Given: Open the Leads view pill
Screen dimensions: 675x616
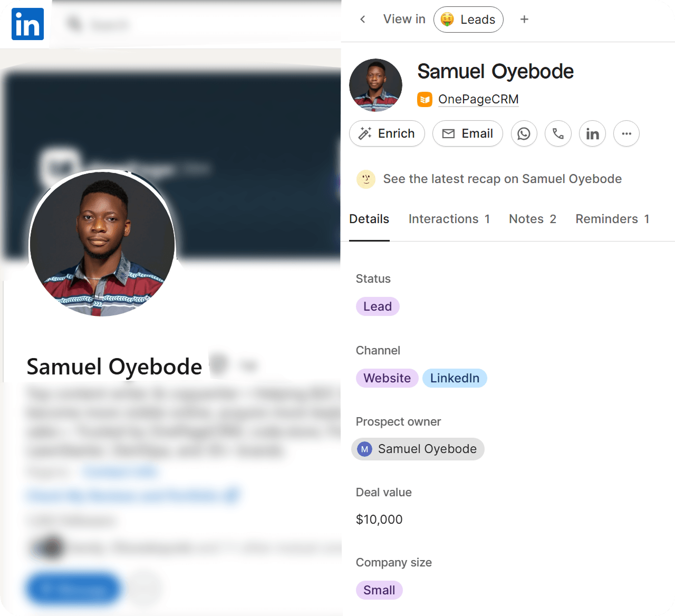Looking at the screenshot, I should coord(468,20).
